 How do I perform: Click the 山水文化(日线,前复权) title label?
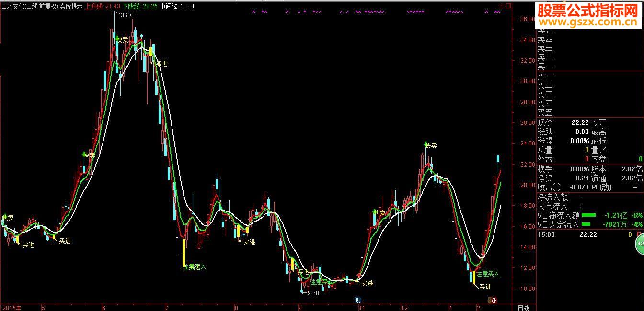tap(29, 7)
